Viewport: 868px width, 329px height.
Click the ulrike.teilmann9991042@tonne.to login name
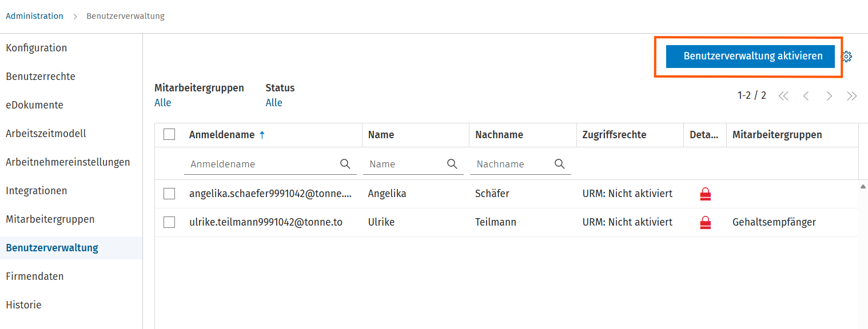tap(266, 222)
